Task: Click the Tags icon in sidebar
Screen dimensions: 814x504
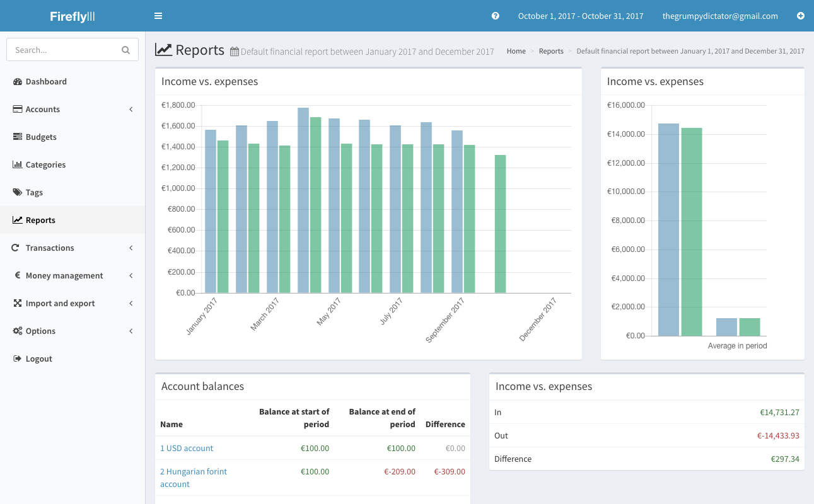Action: pos(18,193)
